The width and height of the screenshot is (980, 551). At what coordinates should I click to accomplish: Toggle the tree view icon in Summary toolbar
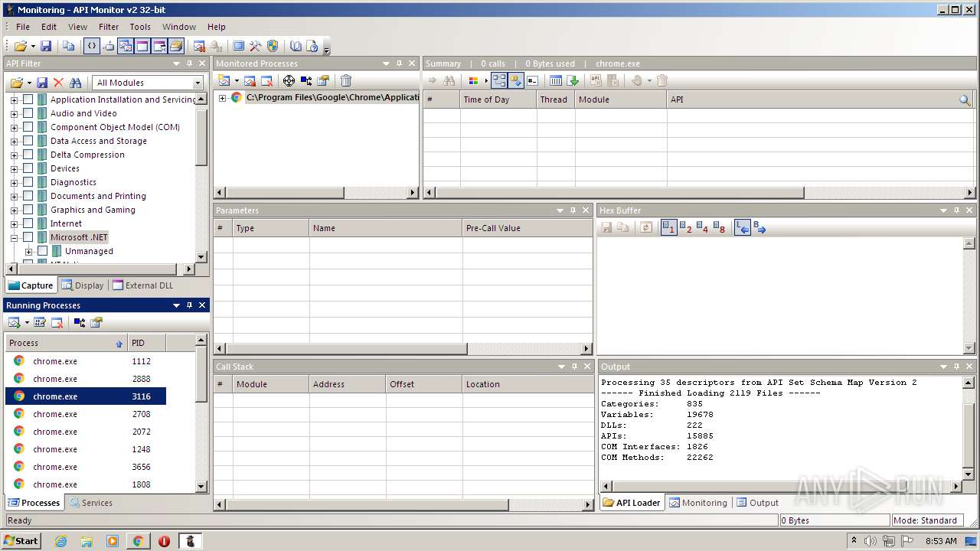499,80
